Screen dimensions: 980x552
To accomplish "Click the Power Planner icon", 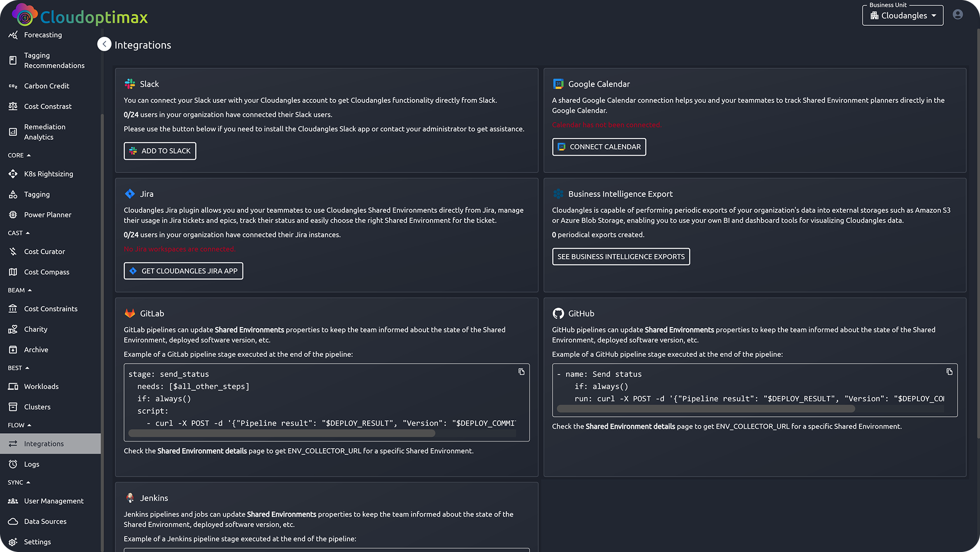I will coord(13,215).
